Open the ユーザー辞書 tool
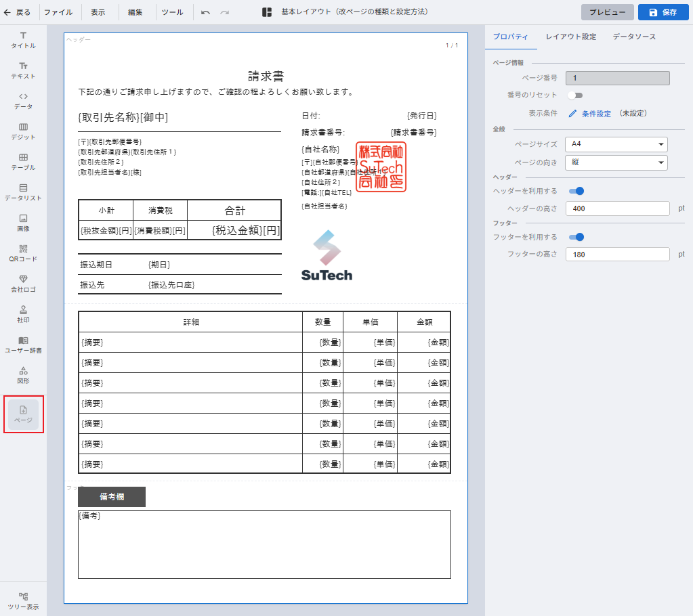693x616 pixels. pos(23,344)
